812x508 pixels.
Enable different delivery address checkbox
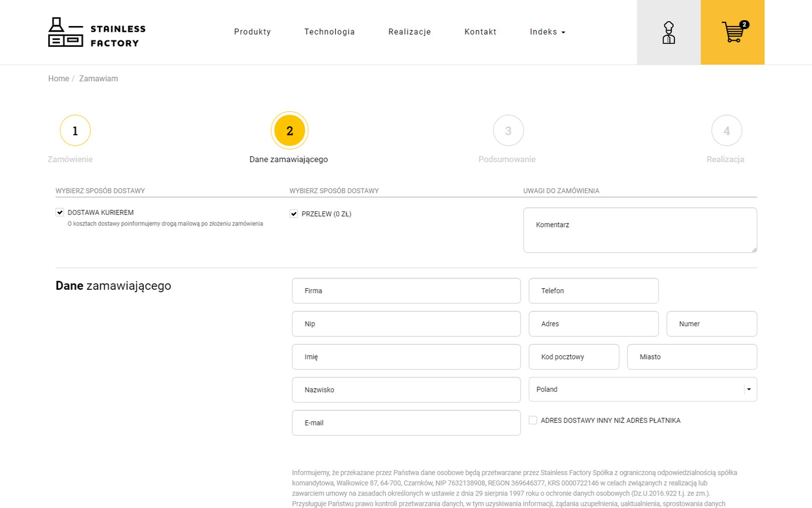[533, 420]
